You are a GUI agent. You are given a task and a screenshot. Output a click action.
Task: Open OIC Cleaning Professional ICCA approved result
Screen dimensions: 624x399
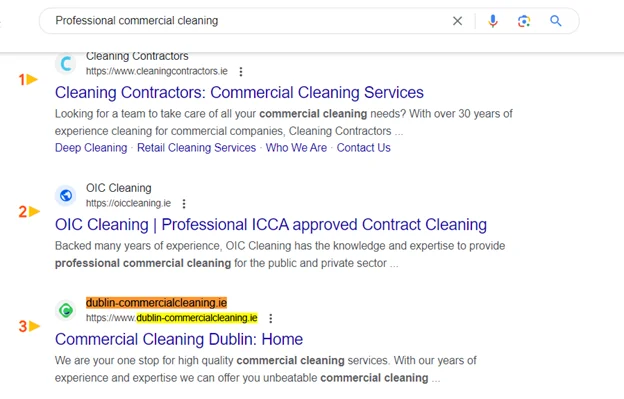click(x=271, y=224)
